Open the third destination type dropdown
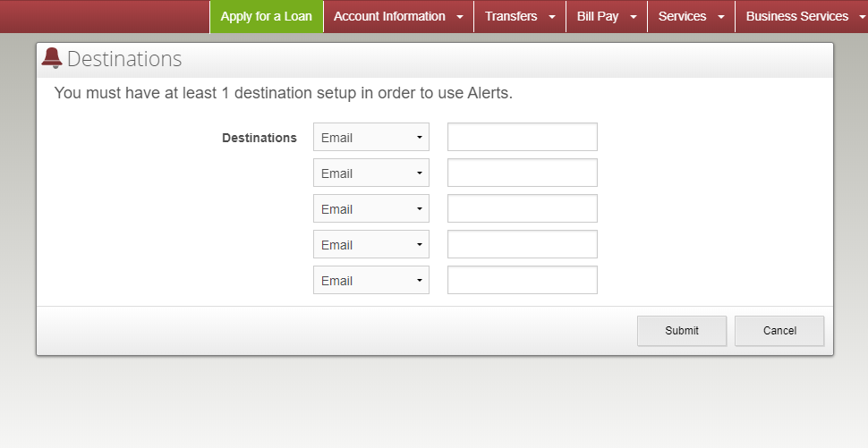 370,208
